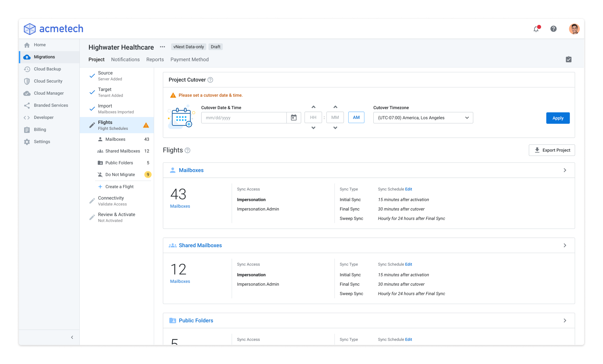Collapse the left sidebar arrow
This screenshot has height=364, width=603.
pyautogui.click(x=72, y=337)
